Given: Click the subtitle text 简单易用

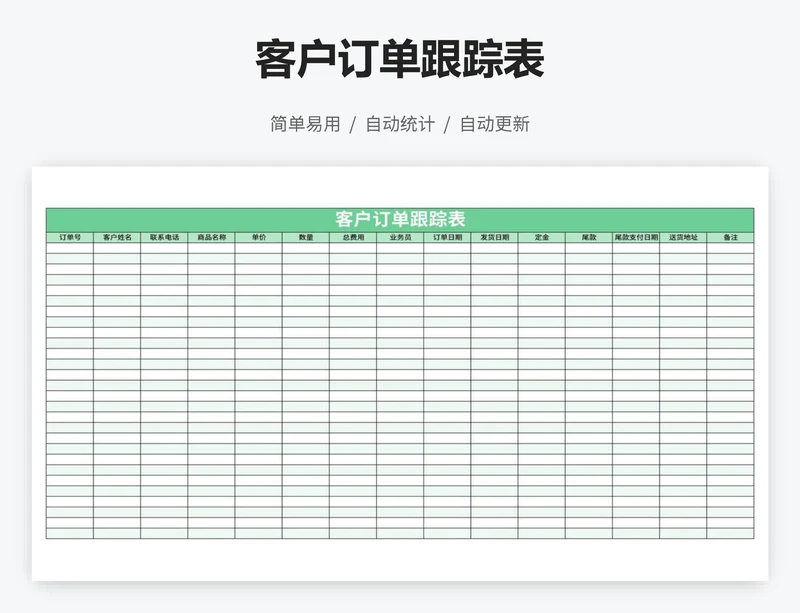Looking at the screenshot, I should click(305, 124).
